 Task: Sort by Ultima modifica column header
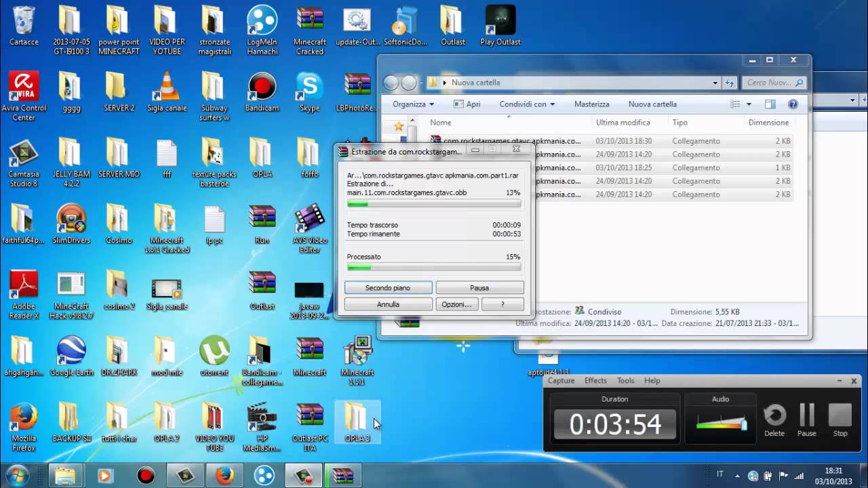point(629,123)
